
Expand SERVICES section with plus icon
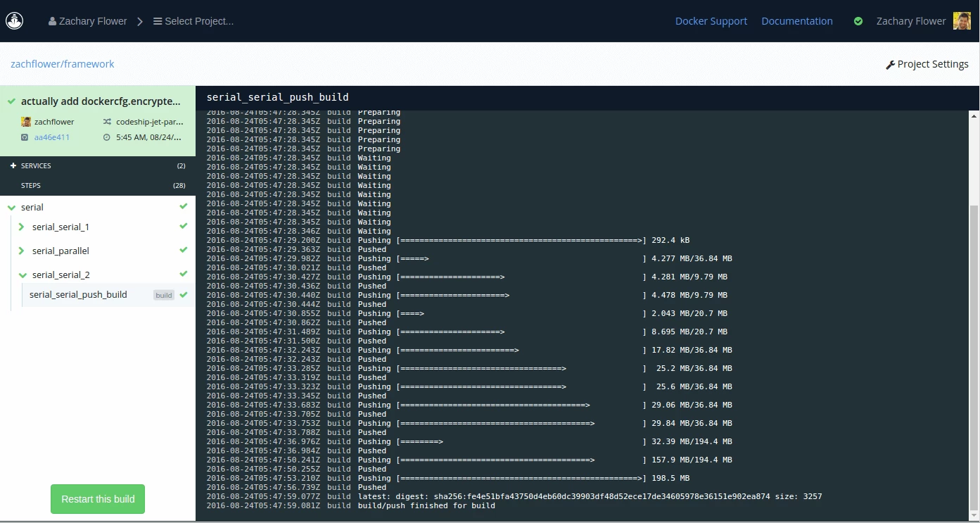(13, 165)
